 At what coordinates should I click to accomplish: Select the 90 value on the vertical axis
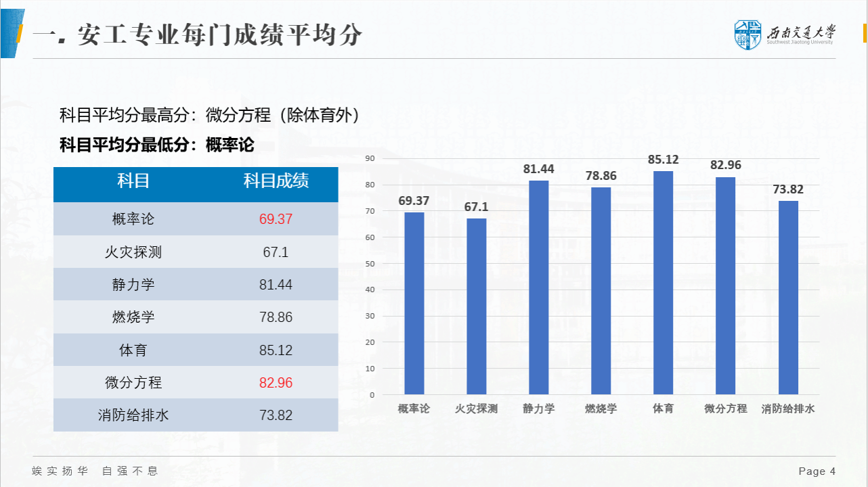point(370,158)
